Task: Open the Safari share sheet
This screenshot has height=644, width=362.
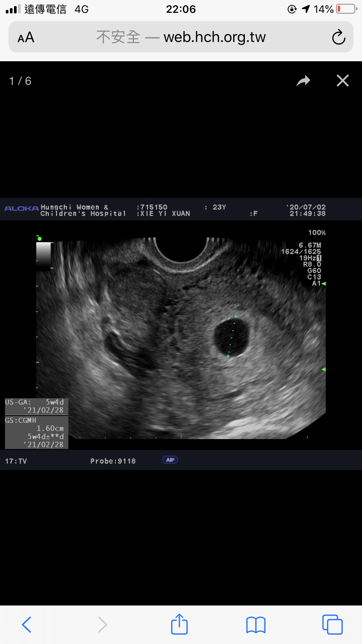Action: pos(179,624)
